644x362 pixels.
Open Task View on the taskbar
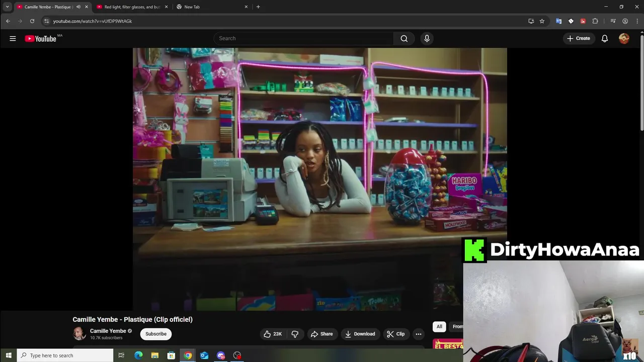click(121, 355)
